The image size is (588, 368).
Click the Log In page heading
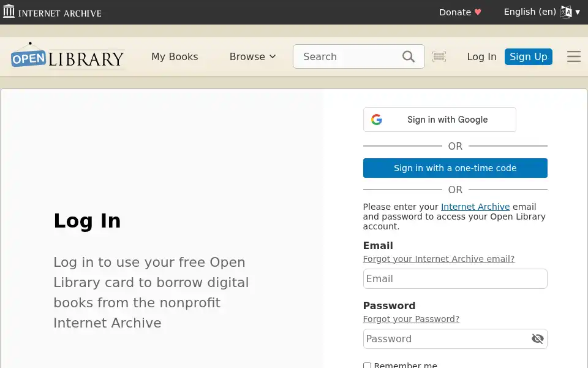click(x=87, y=221)
